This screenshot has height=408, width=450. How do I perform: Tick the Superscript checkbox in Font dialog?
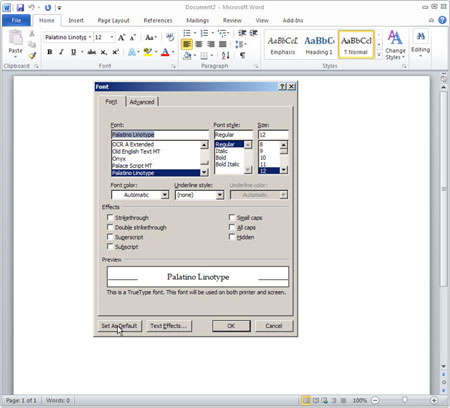click(110, 237)
